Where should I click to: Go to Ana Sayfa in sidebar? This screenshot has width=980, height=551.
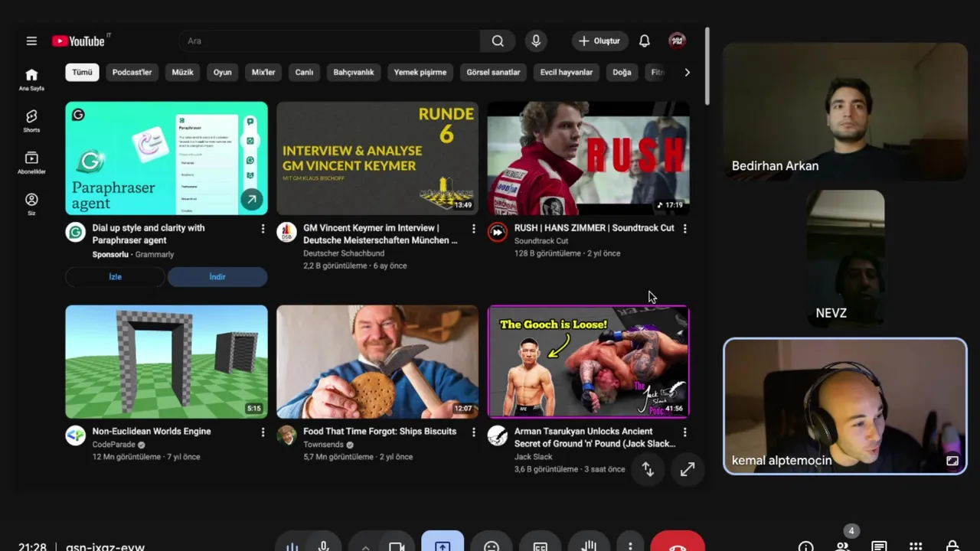click(31, 80)
